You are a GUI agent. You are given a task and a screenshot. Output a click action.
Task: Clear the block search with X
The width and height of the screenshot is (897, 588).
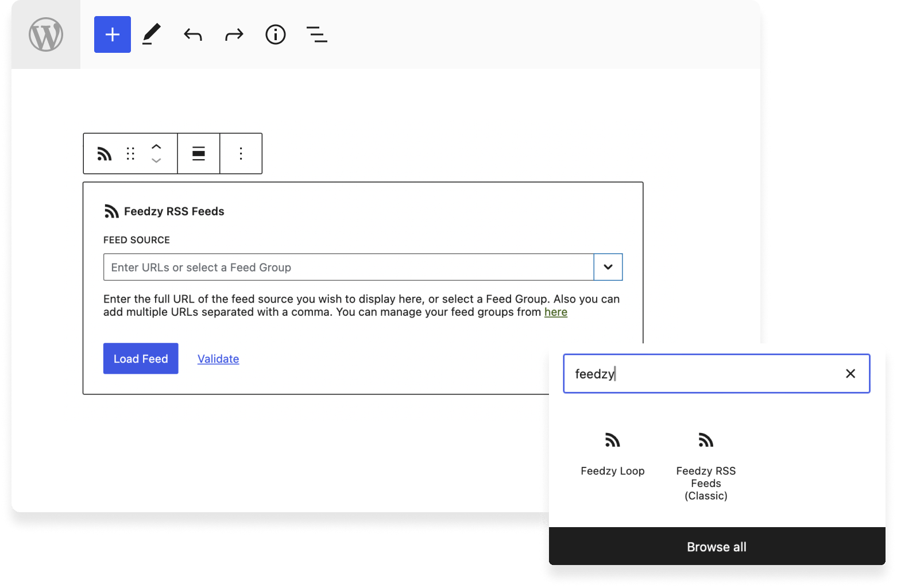pyautogui.click(x=850, y=374)
